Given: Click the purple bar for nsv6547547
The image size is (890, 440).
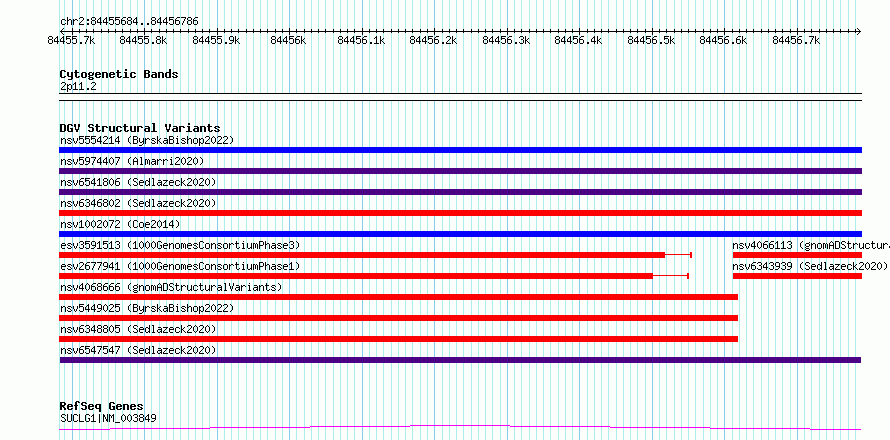Looking at the screenshot, I should (x=460, y=360).
